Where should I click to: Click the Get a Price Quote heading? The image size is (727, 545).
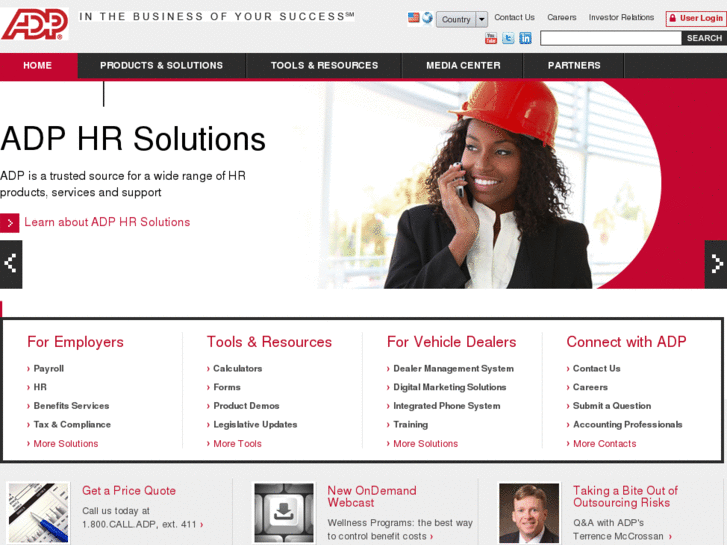point(129,491)
